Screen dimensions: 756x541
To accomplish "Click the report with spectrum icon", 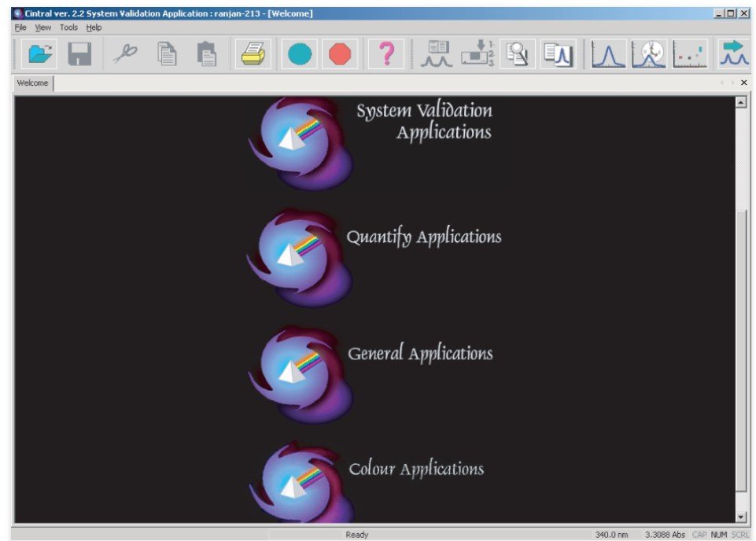I will [557, 54].
